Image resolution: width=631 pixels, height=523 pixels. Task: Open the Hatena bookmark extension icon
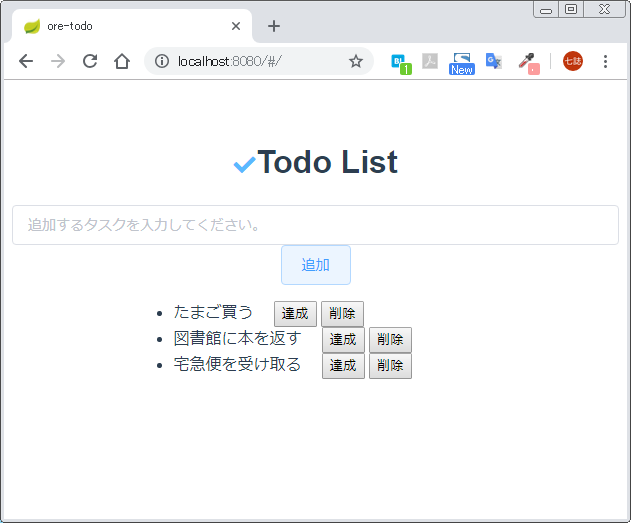(401, 64)
